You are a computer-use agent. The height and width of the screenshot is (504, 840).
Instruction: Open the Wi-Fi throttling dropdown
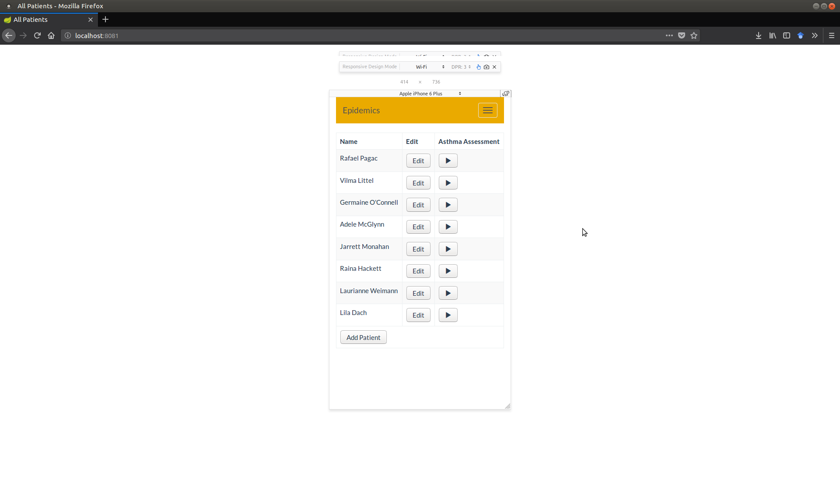pyautogui.click(x=430, y=67)
